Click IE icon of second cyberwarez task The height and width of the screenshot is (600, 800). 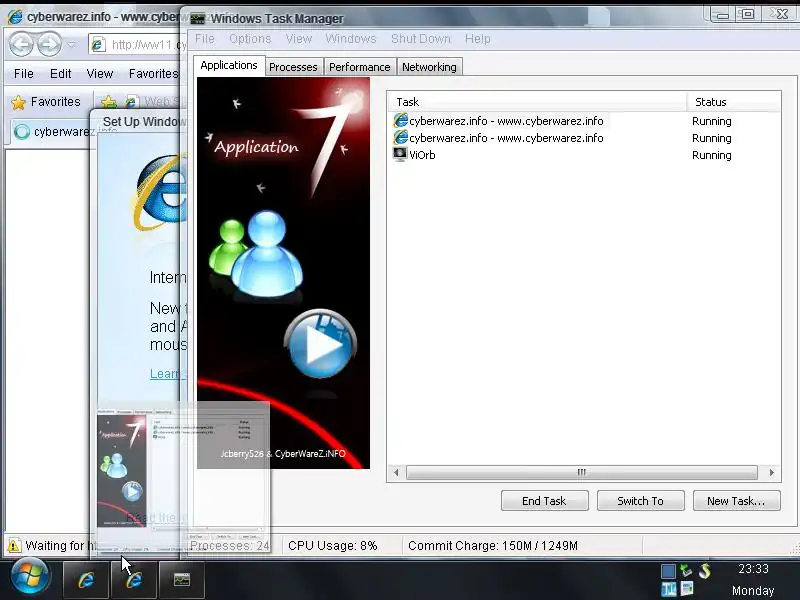(401, 137)
